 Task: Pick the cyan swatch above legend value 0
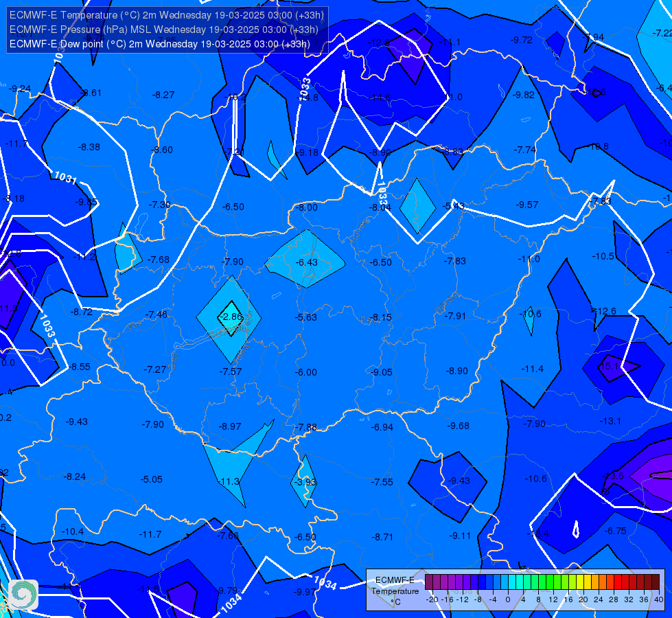point(511,582)
